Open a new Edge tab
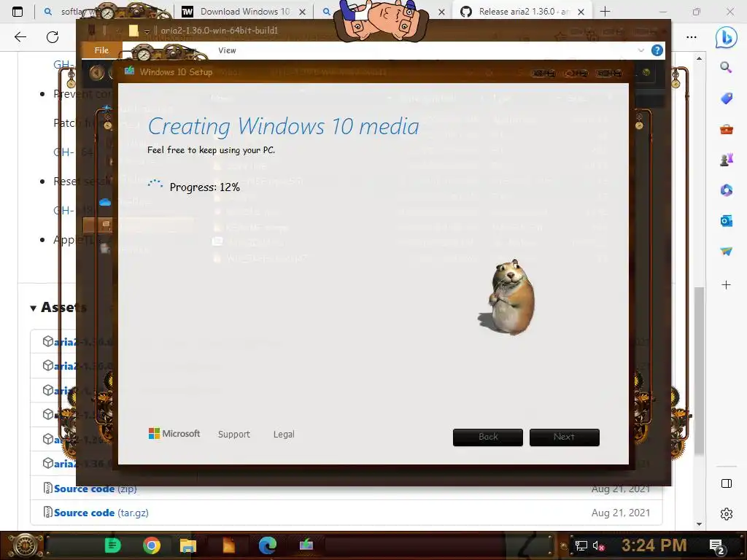Viewport: 747px width, 560px height. (605, 12)
